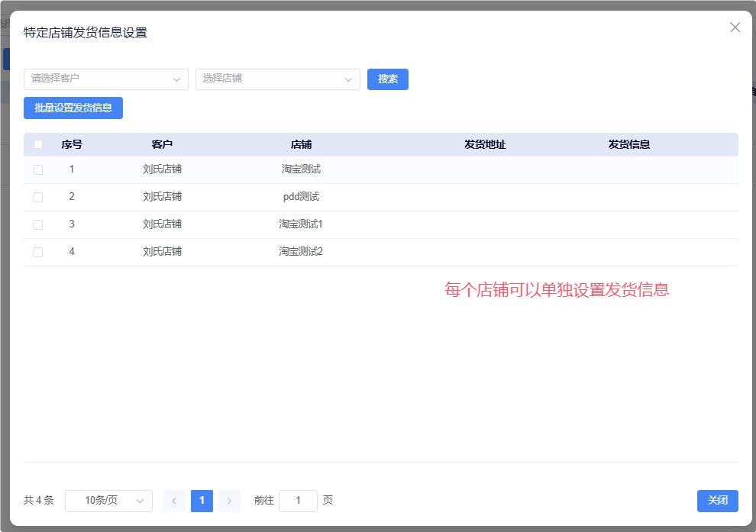Click the 发货地址 column header
The width and height of the screenshot is (756, 532).
(x=485, y=144)
